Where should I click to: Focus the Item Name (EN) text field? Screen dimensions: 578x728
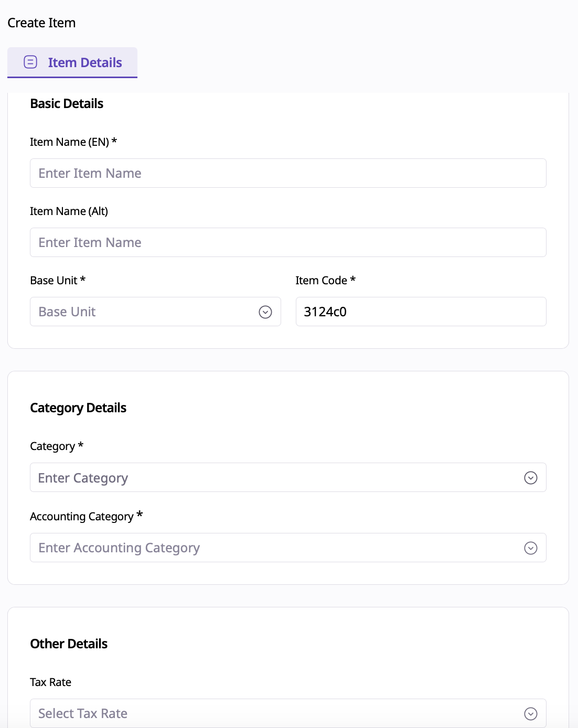pos(287,173)
